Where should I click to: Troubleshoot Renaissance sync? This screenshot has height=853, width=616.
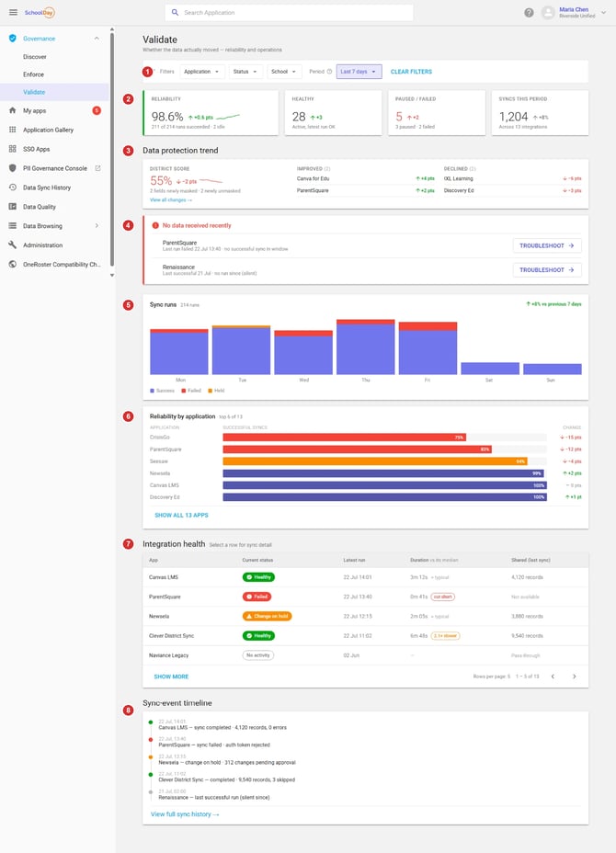click(x=547, y=270)
